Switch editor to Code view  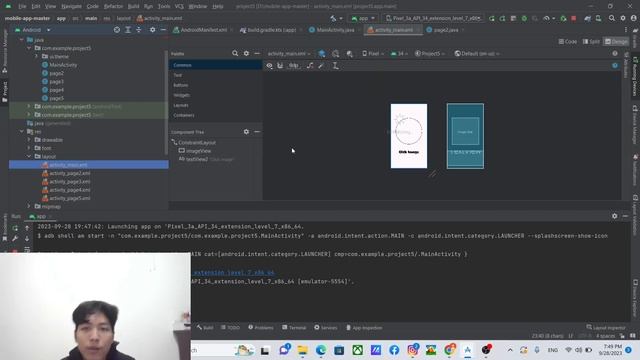[x=568, y=42]
